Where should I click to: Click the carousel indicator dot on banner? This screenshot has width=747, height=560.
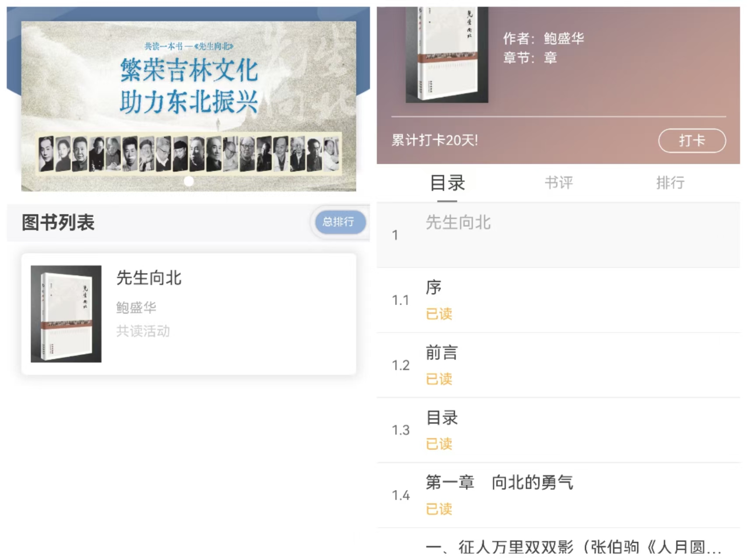tap(189, 181)
